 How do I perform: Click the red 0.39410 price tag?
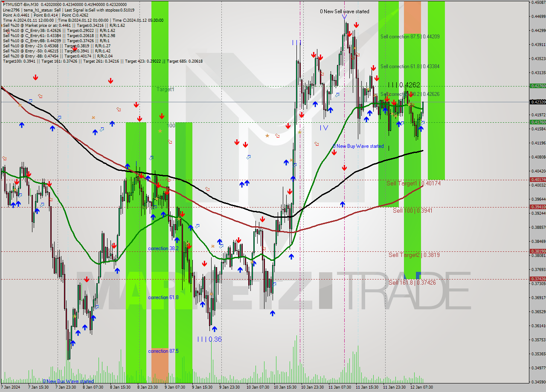(537, 207)
